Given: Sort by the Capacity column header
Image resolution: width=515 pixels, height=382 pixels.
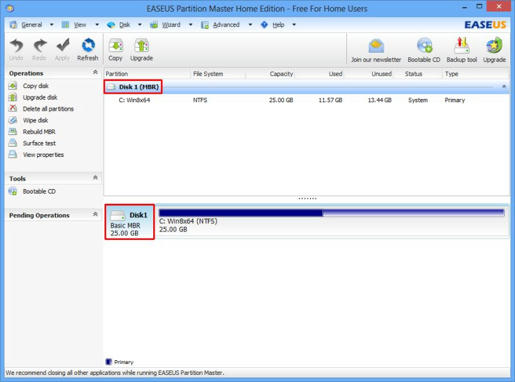Looking at the screenshot, I should coord(281,74).
